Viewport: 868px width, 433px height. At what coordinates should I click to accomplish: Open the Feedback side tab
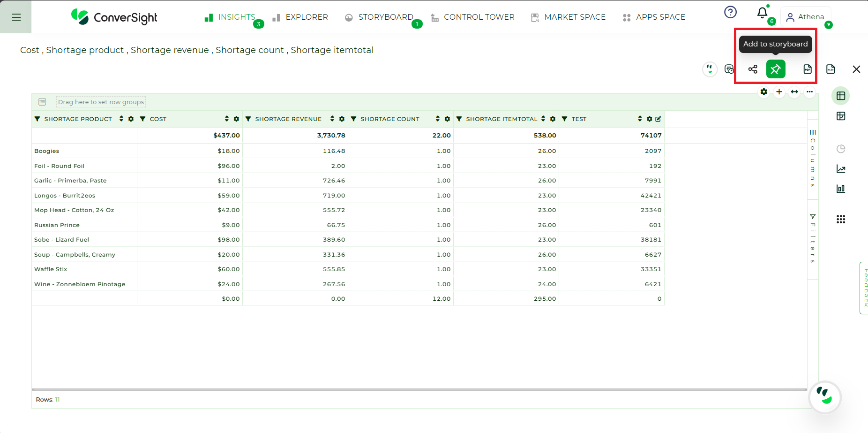[x=864, y=288]
